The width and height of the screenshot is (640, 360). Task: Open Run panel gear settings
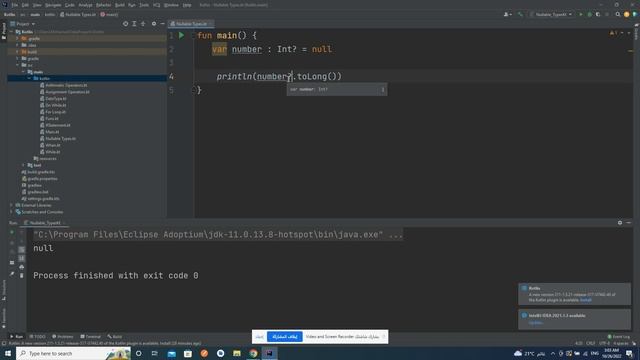tap(620, 223)
